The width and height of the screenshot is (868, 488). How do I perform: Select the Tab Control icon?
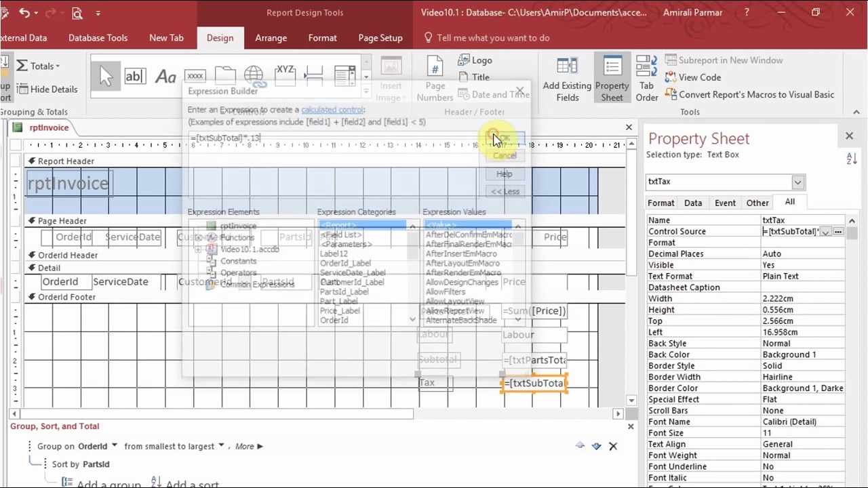[x=225, y=76]
